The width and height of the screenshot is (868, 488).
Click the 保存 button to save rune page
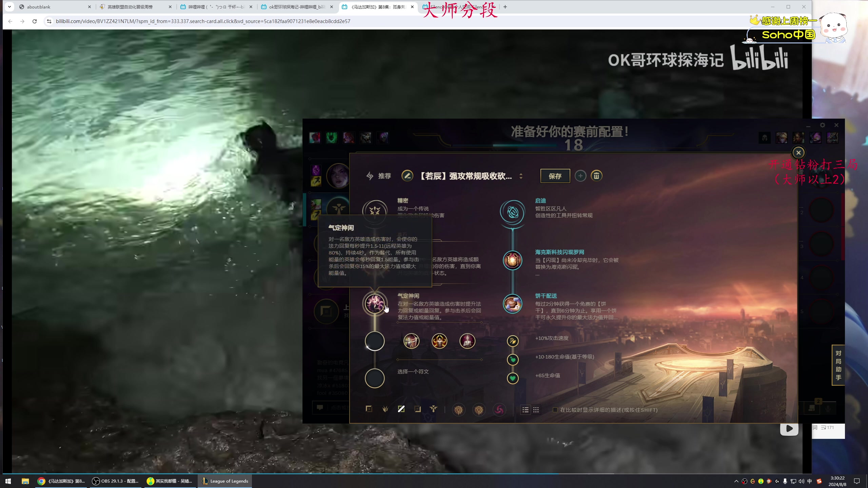click(555, 176)
